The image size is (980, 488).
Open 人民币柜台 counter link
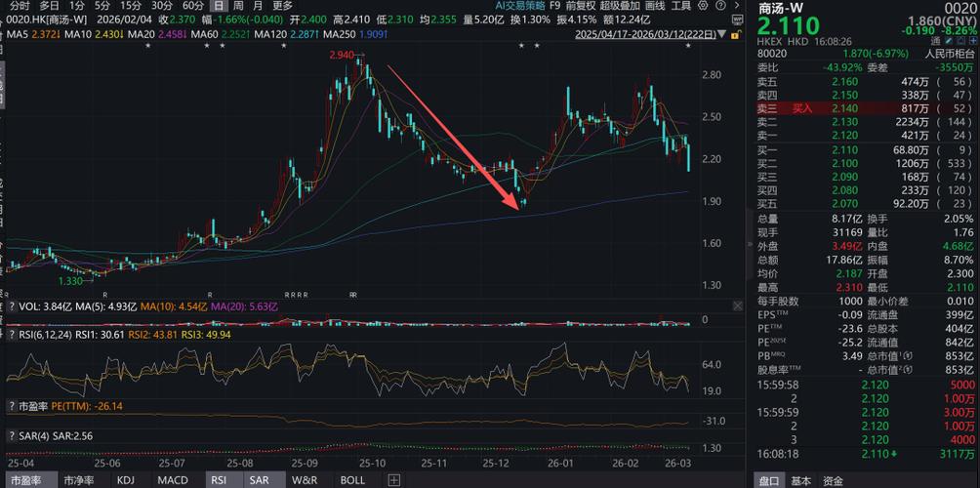[950, 54]
